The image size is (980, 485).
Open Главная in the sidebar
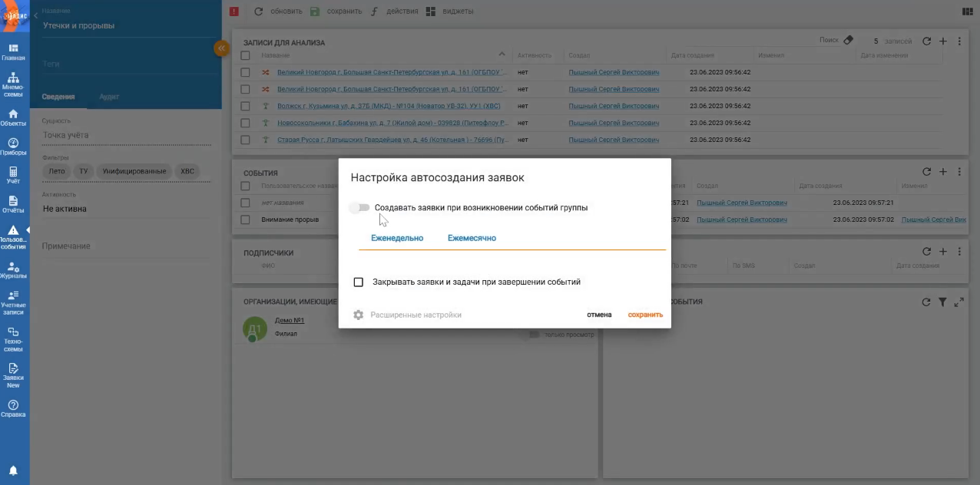[13, 51]
